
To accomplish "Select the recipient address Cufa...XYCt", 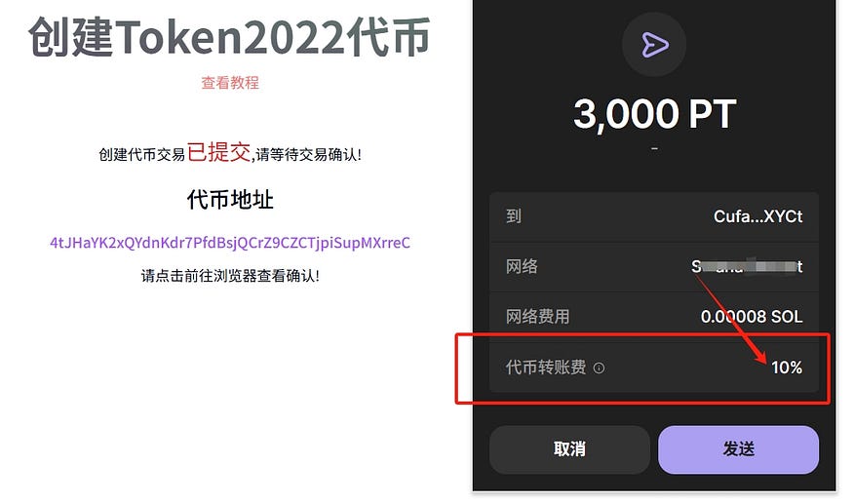I will [x=757, y=216].
